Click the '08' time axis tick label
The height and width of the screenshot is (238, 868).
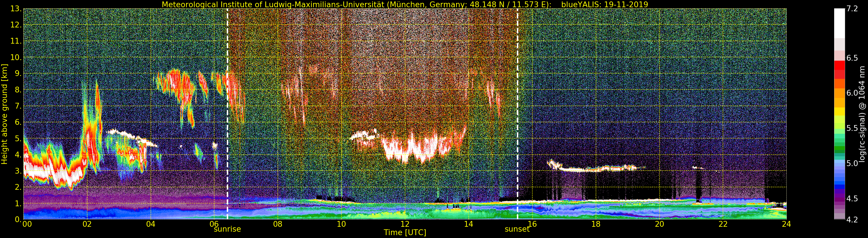(x=278, y=224)
